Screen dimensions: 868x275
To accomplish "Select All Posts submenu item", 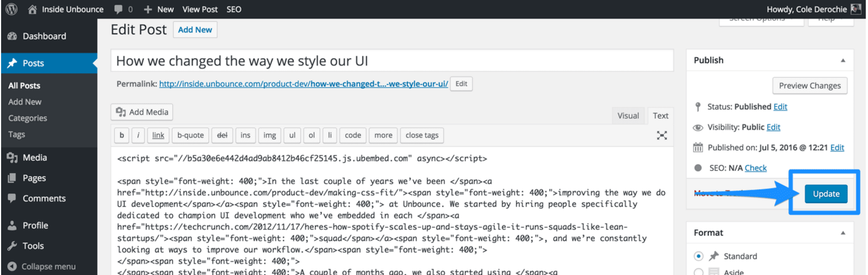I will point(24,86).
